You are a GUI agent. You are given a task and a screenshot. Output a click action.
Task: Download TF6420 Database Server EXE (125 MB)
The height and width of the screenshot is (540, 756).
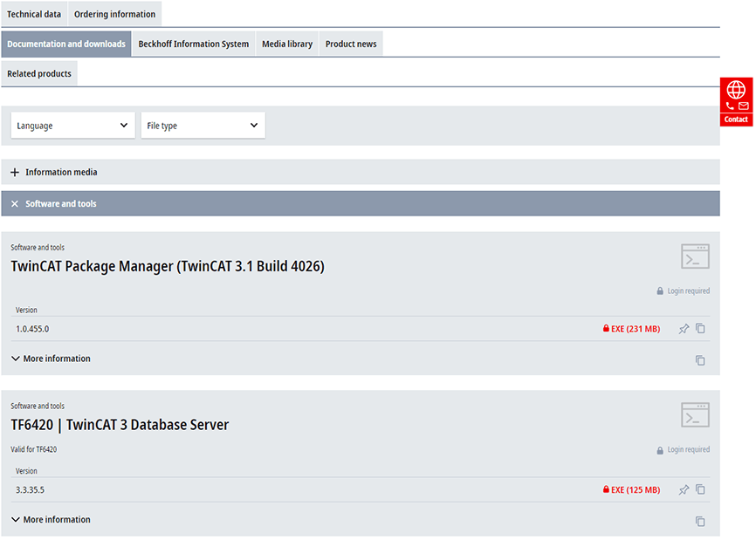click(631, 490)
